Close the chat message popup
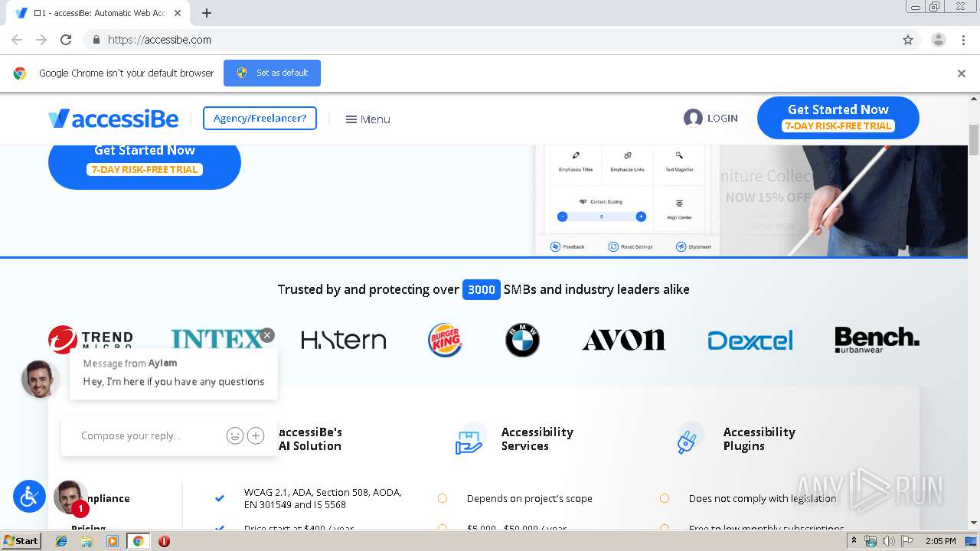Viewport: 980px width, 551px height. point(266,335)
